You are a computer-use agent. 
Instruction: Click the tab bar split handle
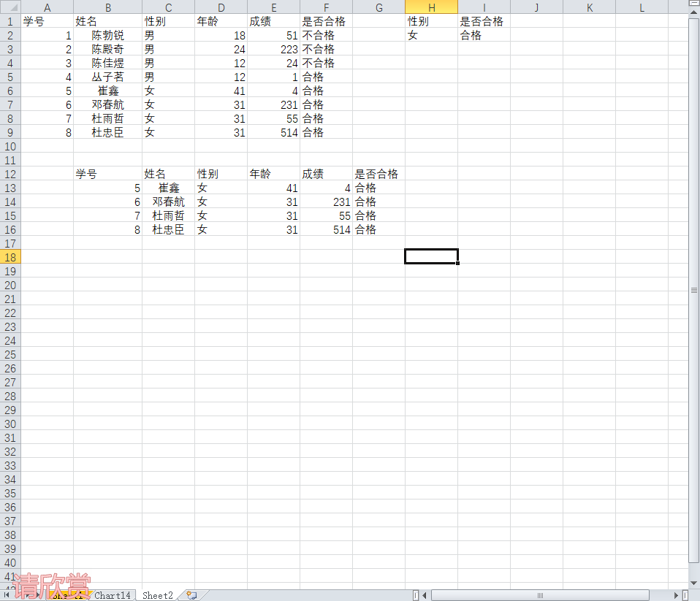coord(416,595)
